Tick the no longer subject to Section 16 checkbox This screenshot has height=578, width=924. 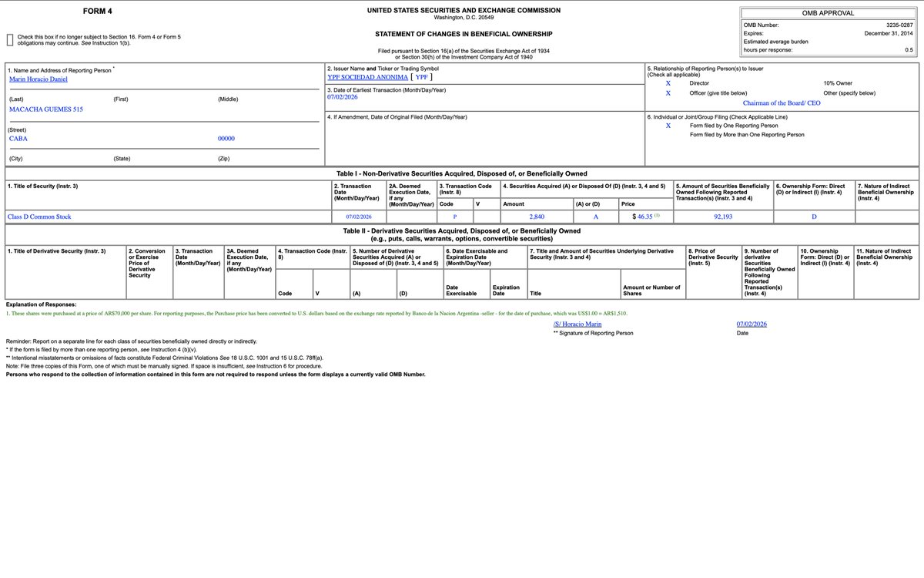click(x=9, y=40)
